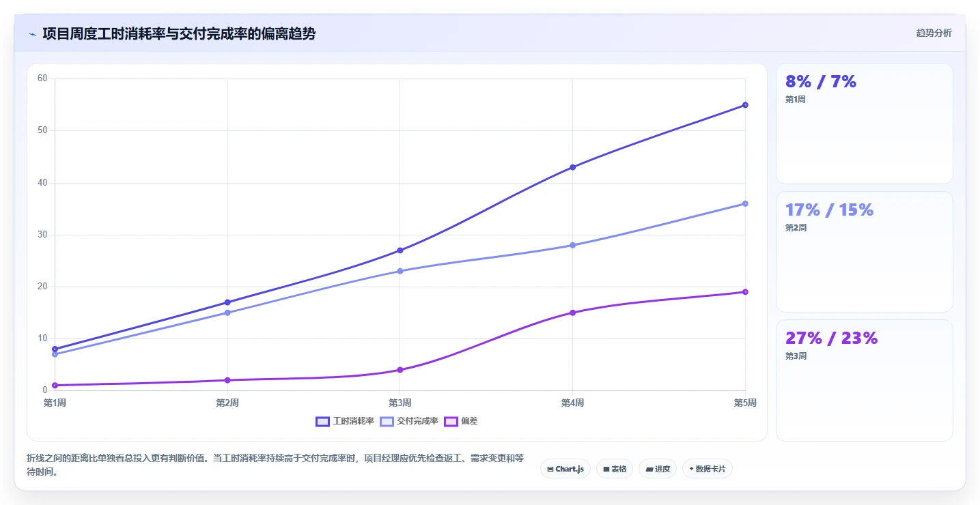
Task: Click the 第1周 x-axis label
Action: [55, 403]
